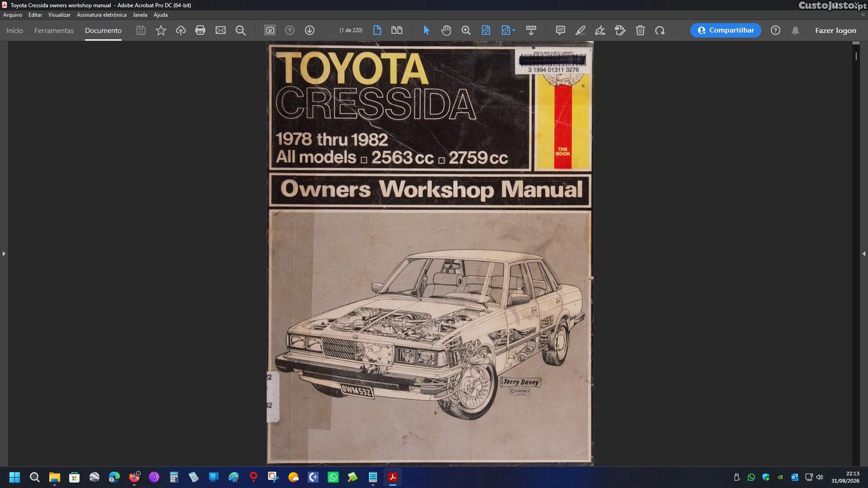Expand the right tools pane arrow
This screenshot has width=868, height=488.
(864, 254)
